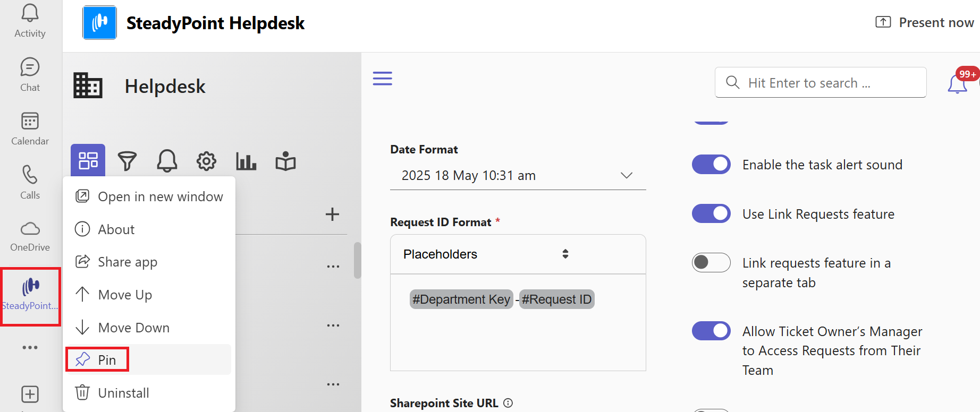Choose Uninstall from the context menu
The height and width of the screenshot is (412, 980).
coord(149,393)
